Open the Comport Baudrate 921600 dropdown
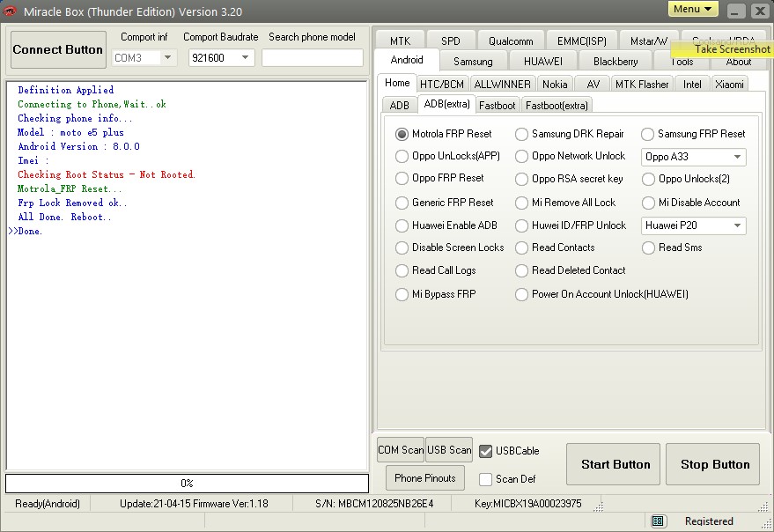Screen dimensions: 774x532 pos(245,58)
